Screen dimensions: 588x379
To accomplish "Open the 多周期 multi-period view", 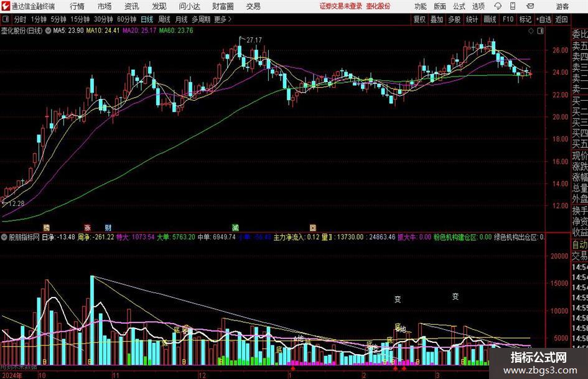I will pyautogui.click(x=200, y=19).
